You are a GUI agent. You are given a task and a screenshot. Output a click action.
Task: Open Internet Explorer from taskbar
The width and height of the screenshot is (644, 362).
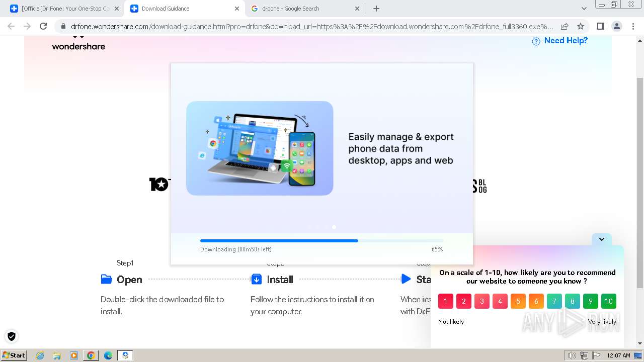[x=40, y=355]
